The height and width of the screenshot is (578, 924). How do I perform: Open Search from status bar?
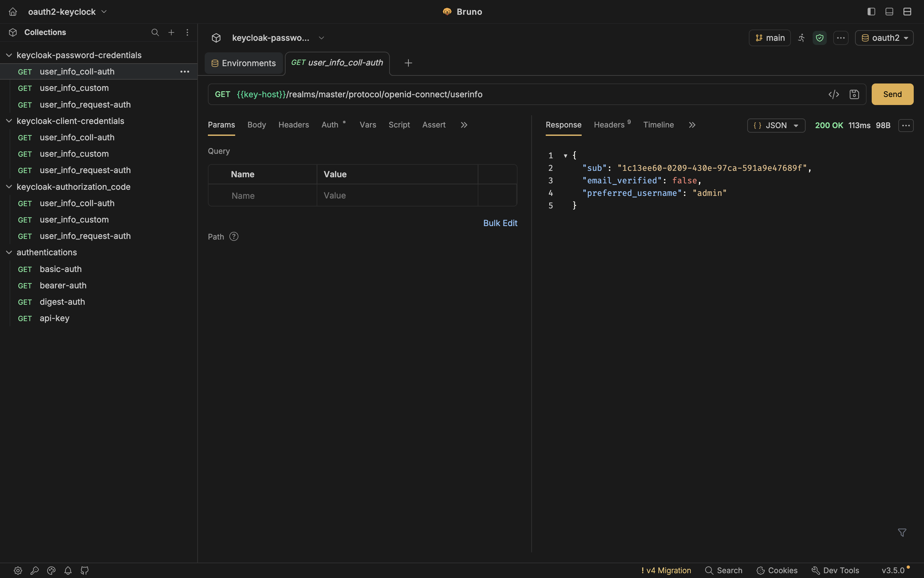click(723, 570)
